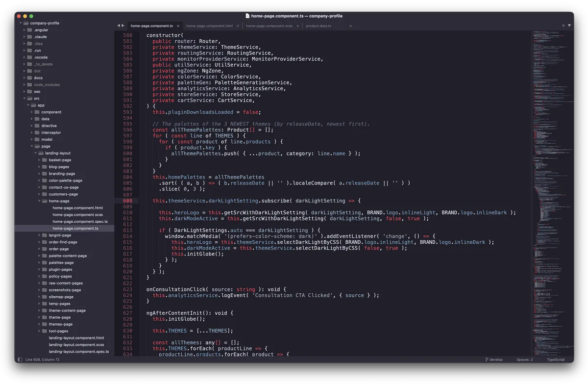Click the plus icon for new tab

point(563,26)
